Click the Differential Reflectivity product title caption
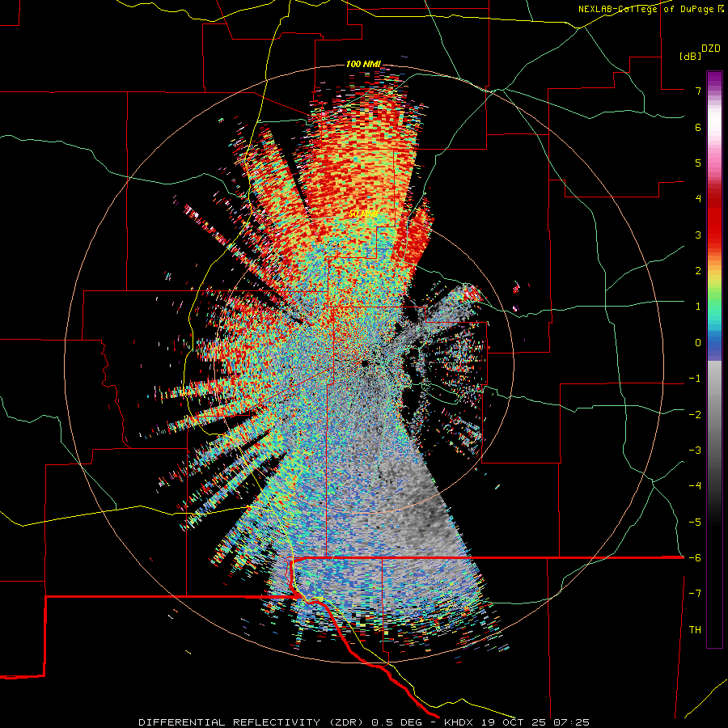Screen dimensions: 728x728 [364, 722]
